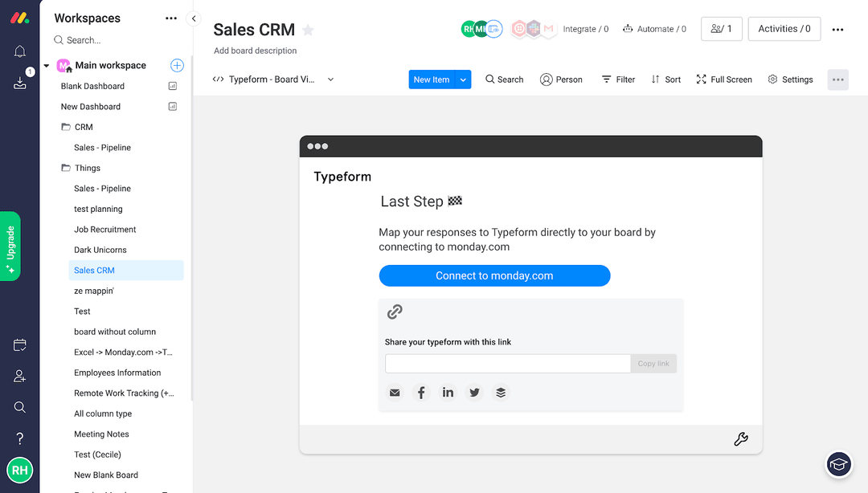Open the New Item dropdown arrow
Viewport: 868px width, 493px height.
462,79
